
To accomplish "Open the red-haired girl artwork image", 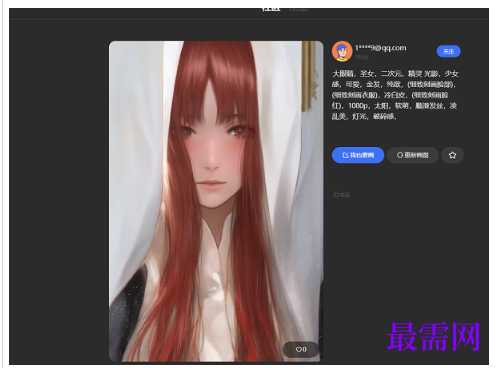I will coord(216,201).
